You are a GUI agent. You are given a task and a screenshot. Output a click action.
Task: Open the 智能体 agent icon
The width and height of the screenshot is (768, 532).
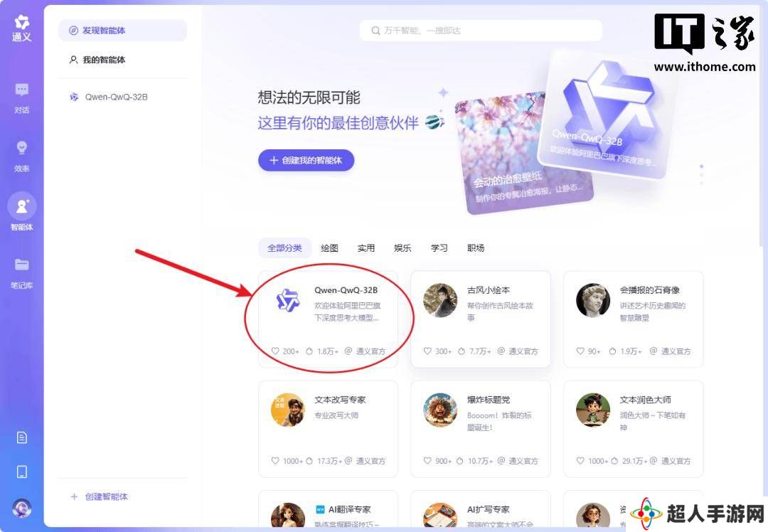point(21,206)
